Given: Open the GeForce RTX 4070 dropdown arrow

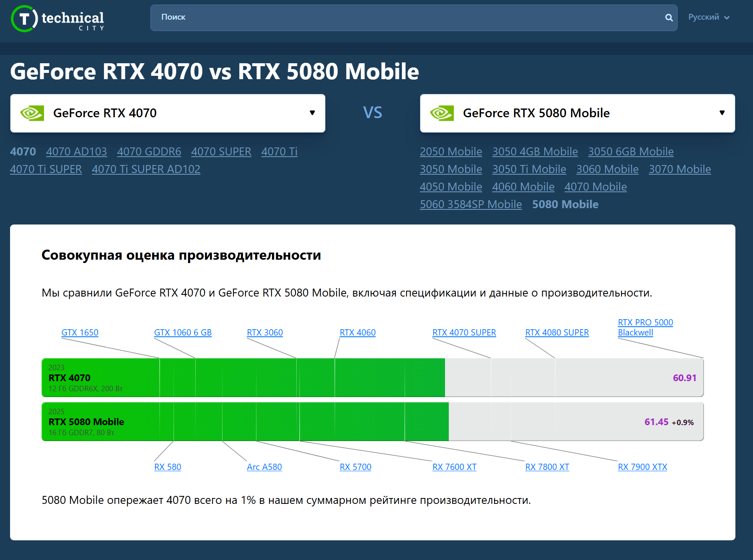Looking at the screenshot, I should [x=312, y=113].
